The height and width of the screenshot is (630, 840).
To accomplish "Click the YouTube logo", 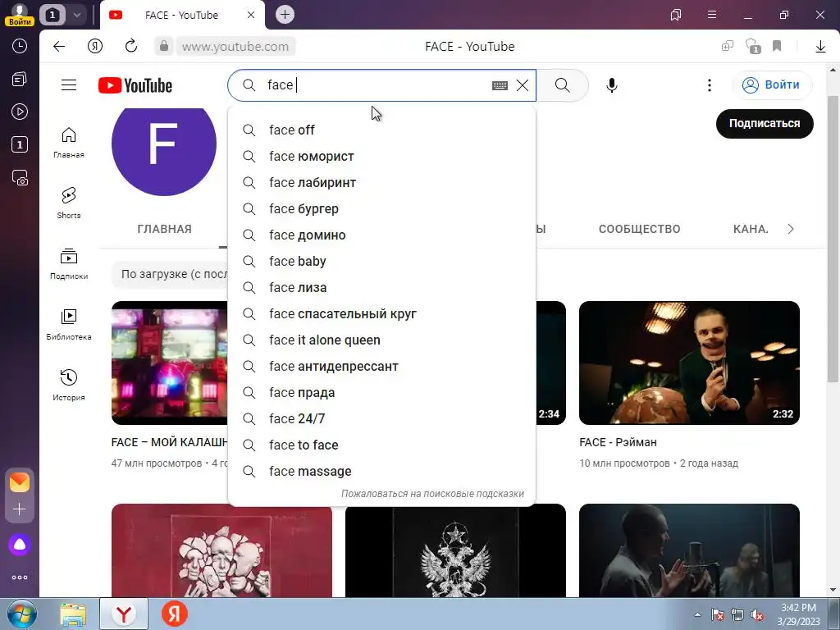I will click(135, 85).
